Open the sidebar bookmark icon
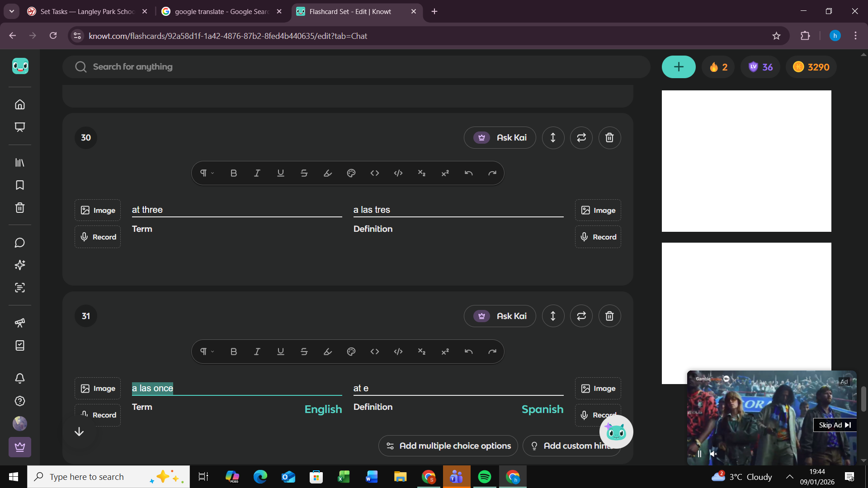 point(20,185)
